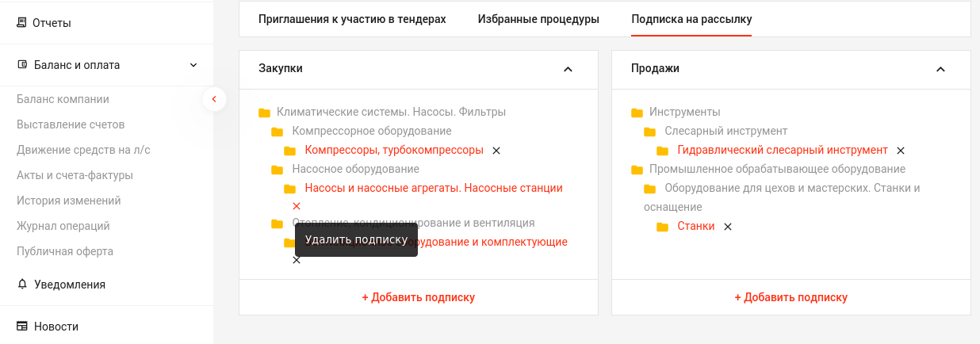This screenshot has width=980, height=344.
Task: Switch to Приглашения к участию в тендерах tab
Action: click(352, 19)
